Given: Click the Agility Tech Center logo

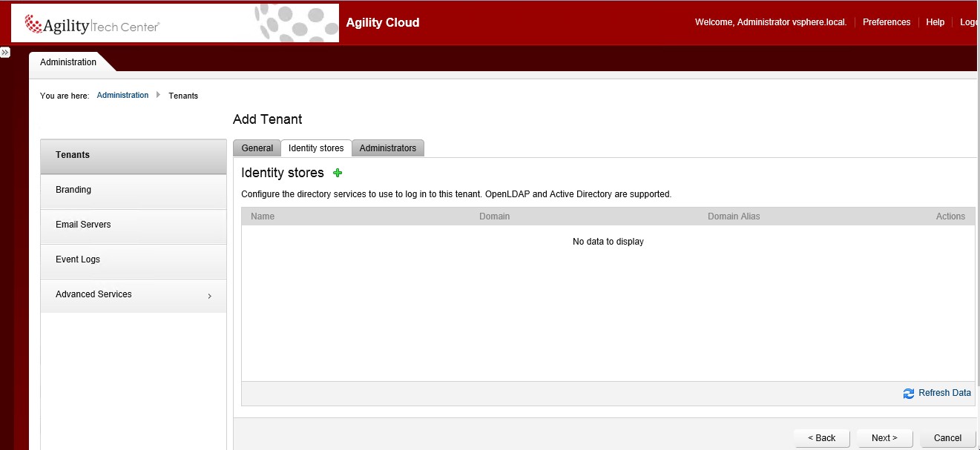Looking at the screenshot, I should [93, 24].
